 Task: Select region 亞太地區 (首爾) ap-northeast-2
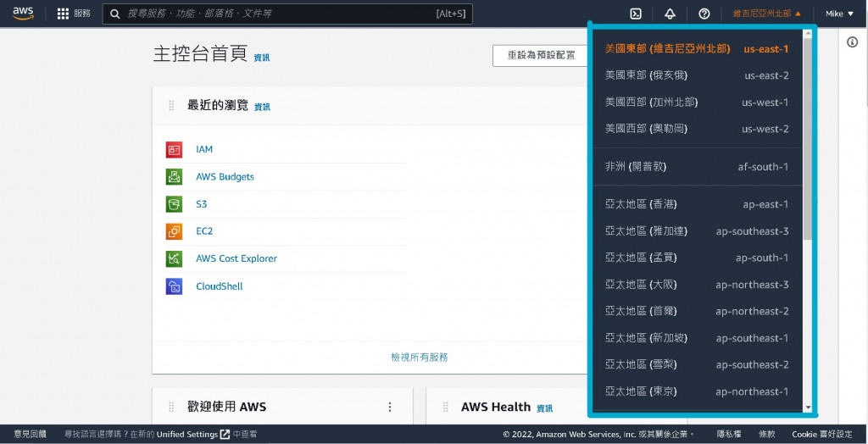click(x=697, y=311)
